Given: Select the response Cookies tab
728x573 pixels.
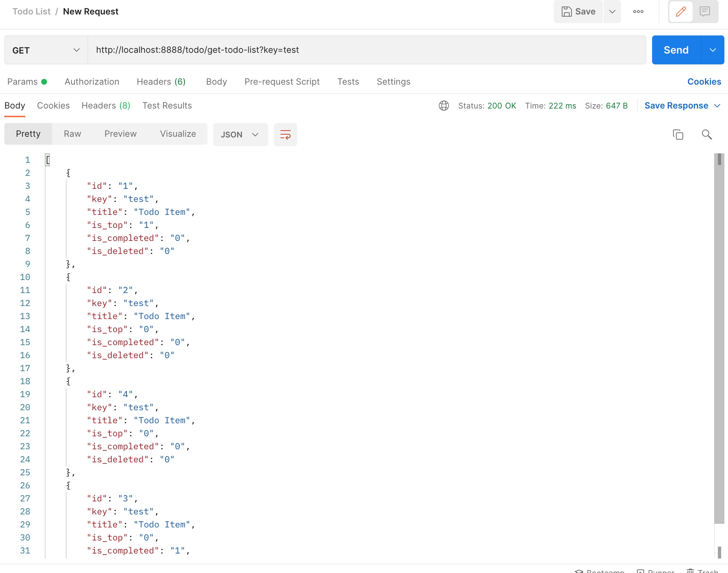Looking at the screenshot, I should tap(53, 106).
